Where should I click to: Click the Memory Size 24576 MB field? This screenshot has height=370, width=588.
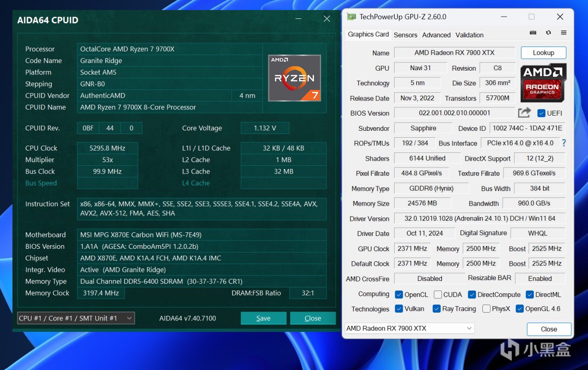point(422,203)
